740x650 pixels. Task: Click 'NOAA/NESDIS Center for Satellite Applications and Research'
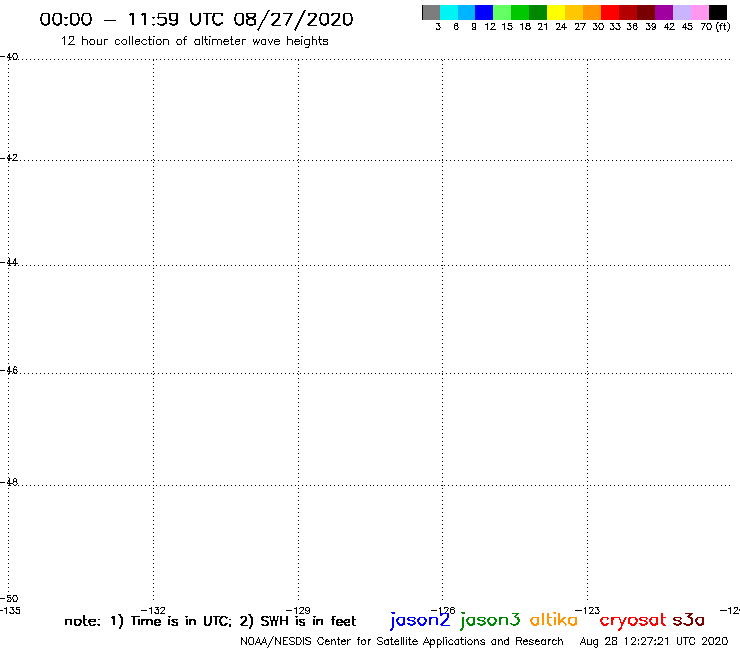(x=402, y=641)
